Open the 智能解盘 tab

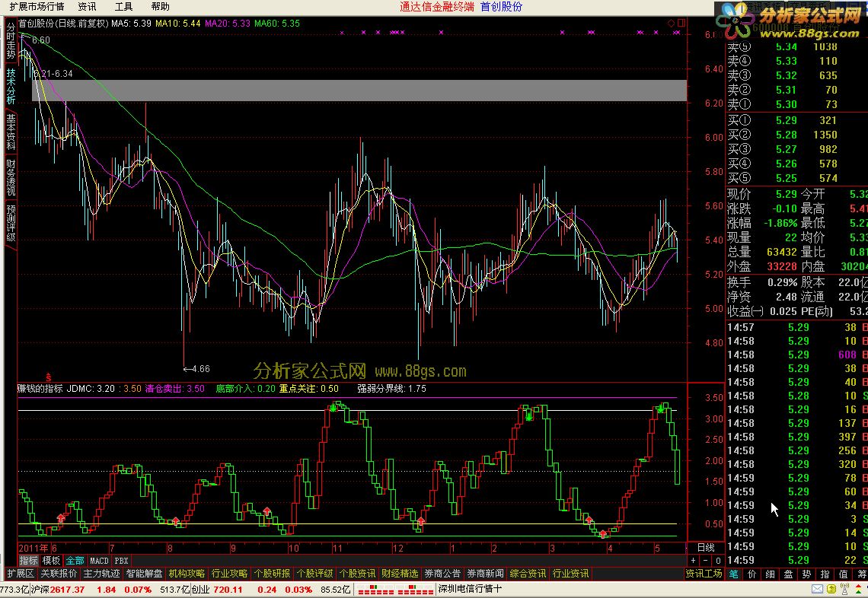coord(144,574)
